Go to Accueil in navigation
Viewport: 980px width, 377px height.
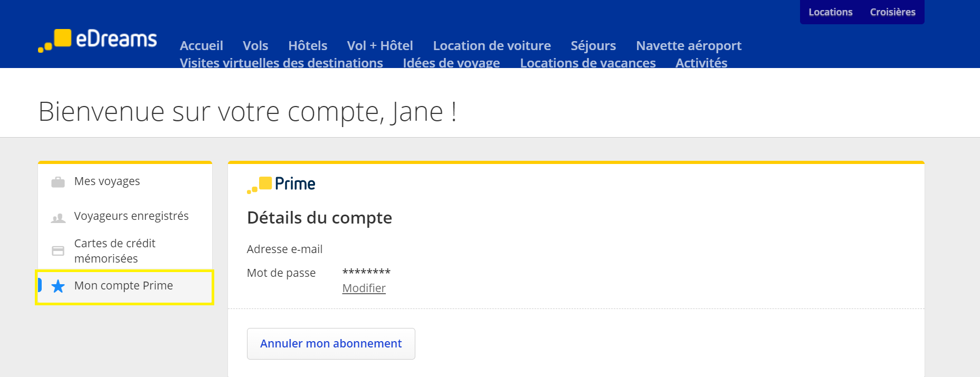pos(202,46)
